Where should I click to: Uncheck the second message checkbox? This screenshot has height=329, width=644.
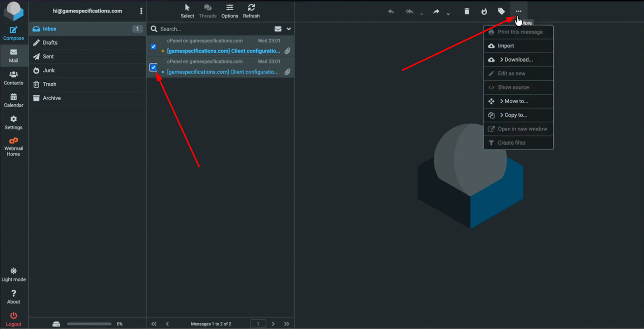tap(154, 68)
